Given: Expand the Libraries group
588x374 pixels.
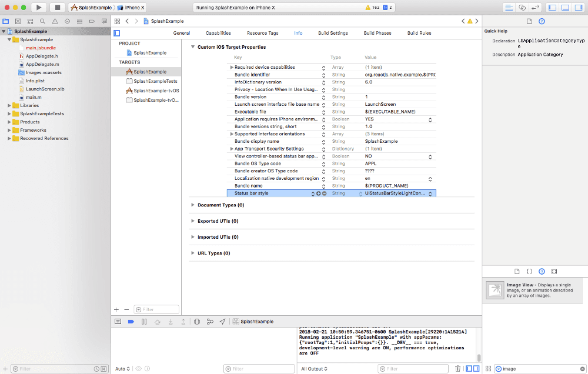Looking at the screenshot, I should pyautogui.click(x=9, y=105).
